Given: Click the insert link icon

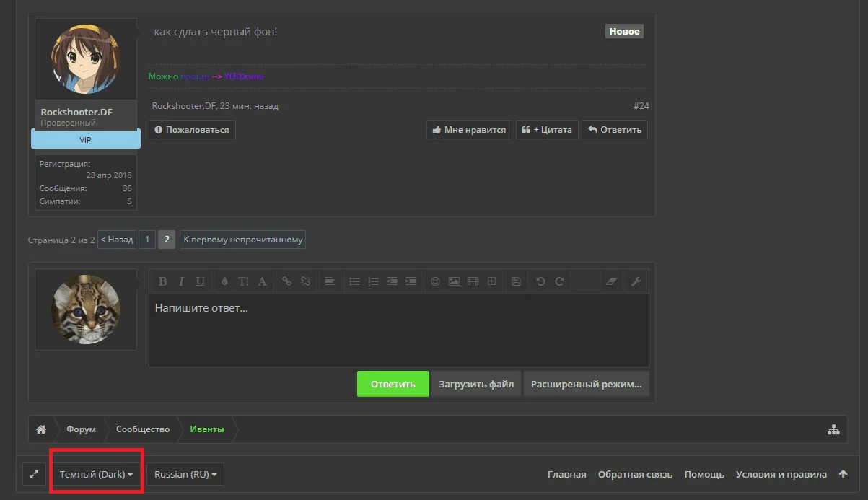Looking at the screenshot, I should pos(286,281).
